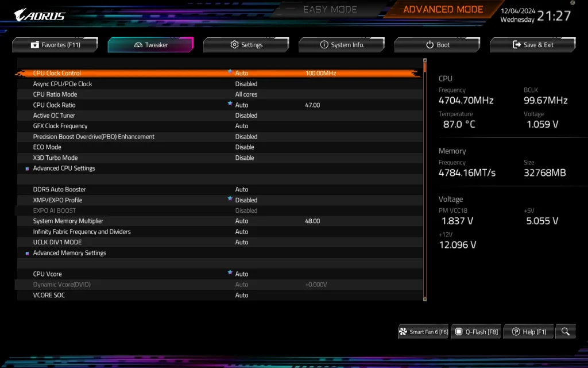Switch to Easy Mode
Image resolution: width=588 pixels, height=368 pixels.
coord(331,9)
